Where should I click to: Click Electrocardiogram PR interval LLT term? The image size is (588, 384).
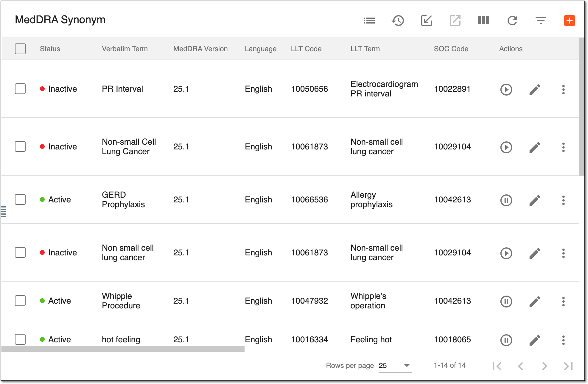click(x=384, y=89)
